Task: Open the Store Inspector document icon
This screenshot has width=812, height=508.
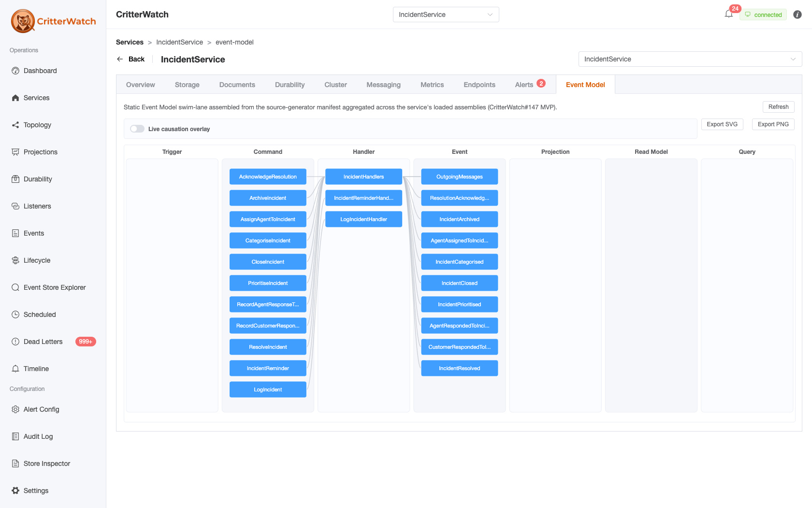Action: point(15,463)
